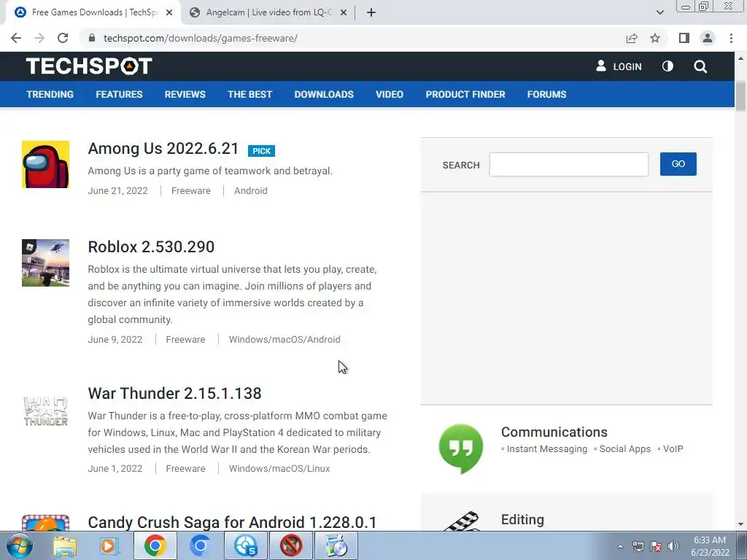Open THE BEST menu
Viewport: 747px width, 560px height.
tap(249, 94)
